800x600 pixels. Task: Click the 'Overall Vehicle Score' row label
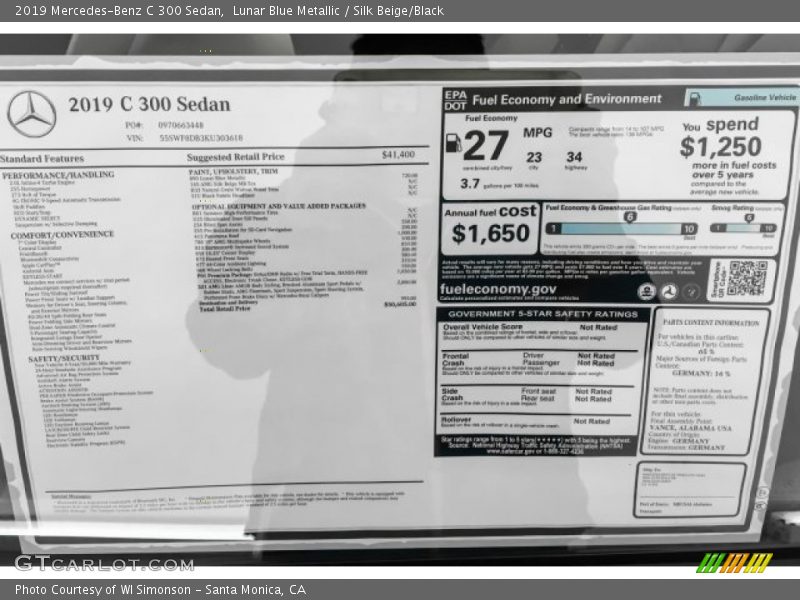tap(483, 327)
